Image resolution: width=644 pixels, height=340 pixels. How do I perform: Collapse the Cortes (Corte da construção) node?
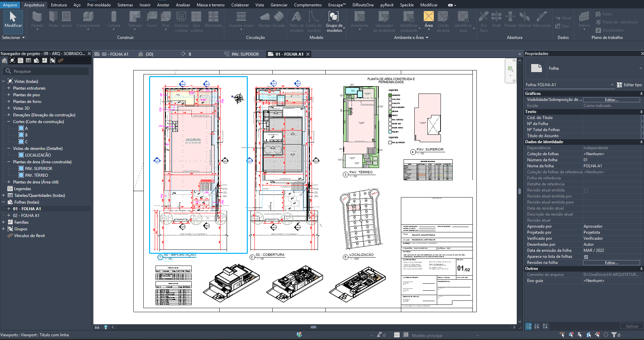(x=9, y=121)
